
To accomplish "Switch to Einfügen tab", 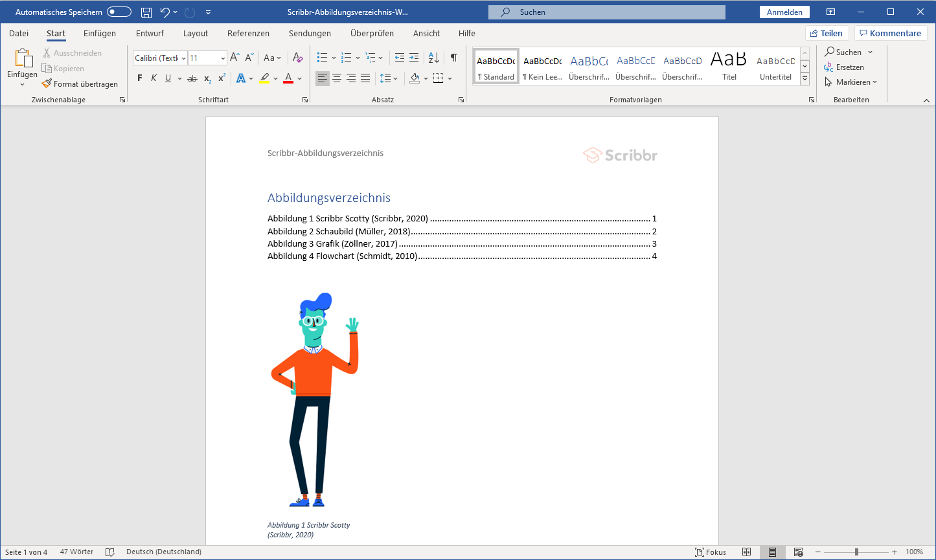I will (100, 33).
